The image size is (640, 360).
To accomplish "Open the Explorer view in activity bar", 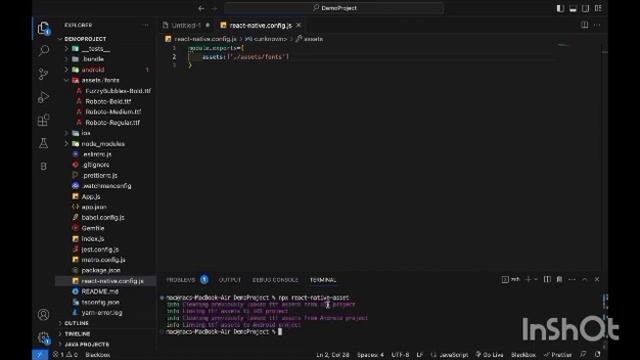I will tap(43, 28).
